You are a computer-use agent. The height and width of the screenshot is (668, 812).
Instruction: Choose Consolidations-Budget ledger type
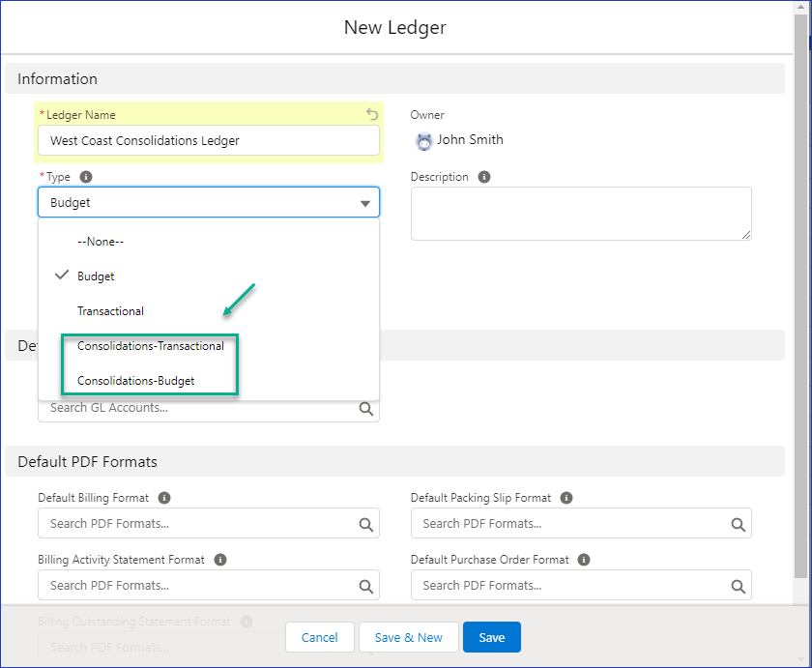click(x=209, y=380)
